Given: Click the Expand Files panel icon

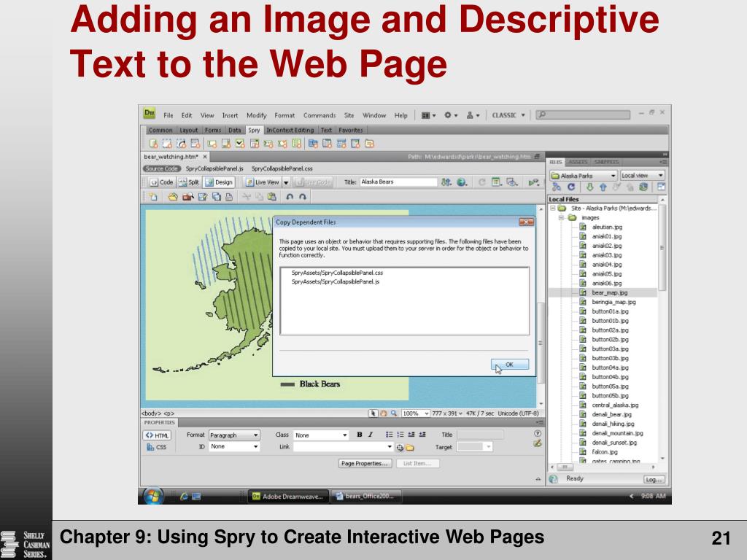Looking at the screenshot, I should coord(661,187).
